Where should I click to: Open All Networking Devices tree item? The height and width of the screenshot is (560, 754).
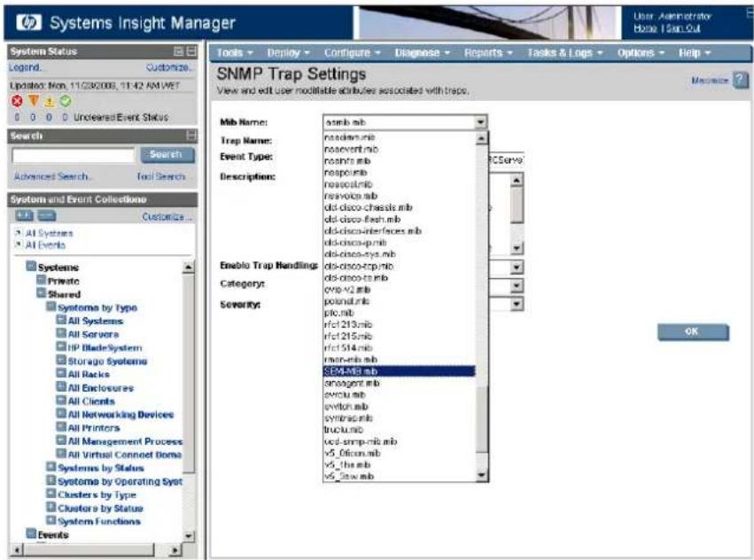coord(120,414)
